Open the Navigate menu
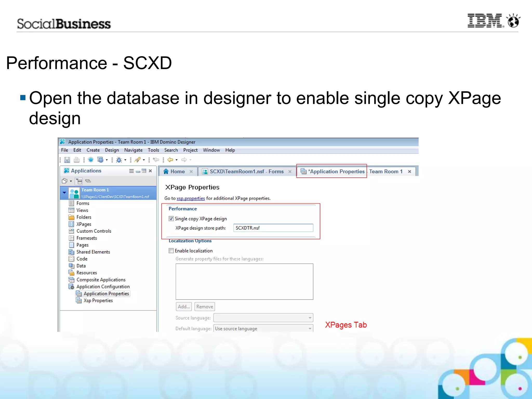Screen dimensions: 532x399 click(x=133, y=150)
